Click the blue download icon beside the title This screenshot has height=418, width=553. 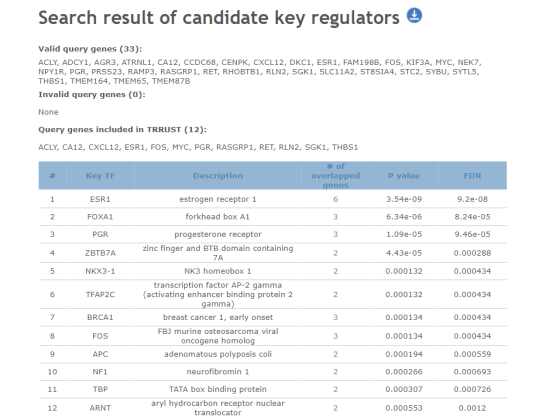point(414,16)
